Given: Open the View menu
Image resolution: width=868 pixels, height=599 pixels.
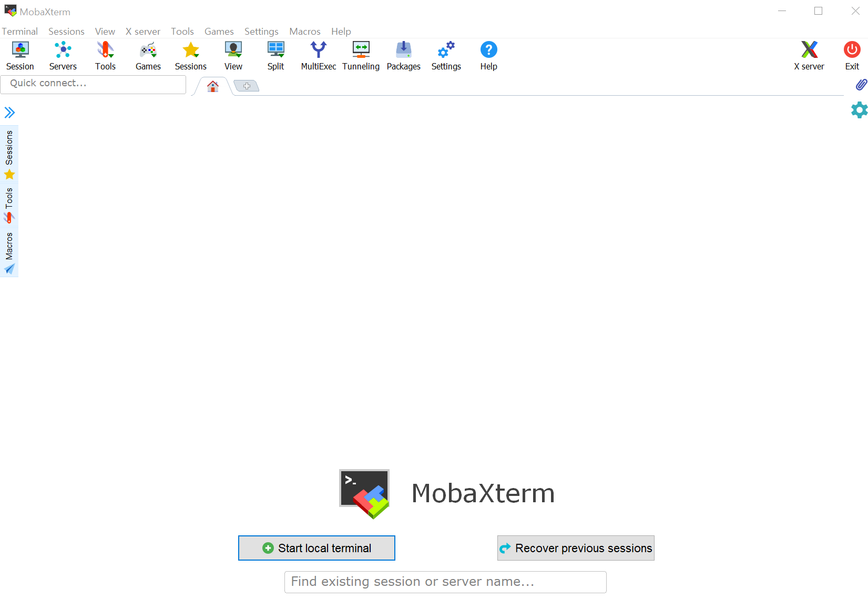Looking at the screenshot, I should click(x=105, y=32).
